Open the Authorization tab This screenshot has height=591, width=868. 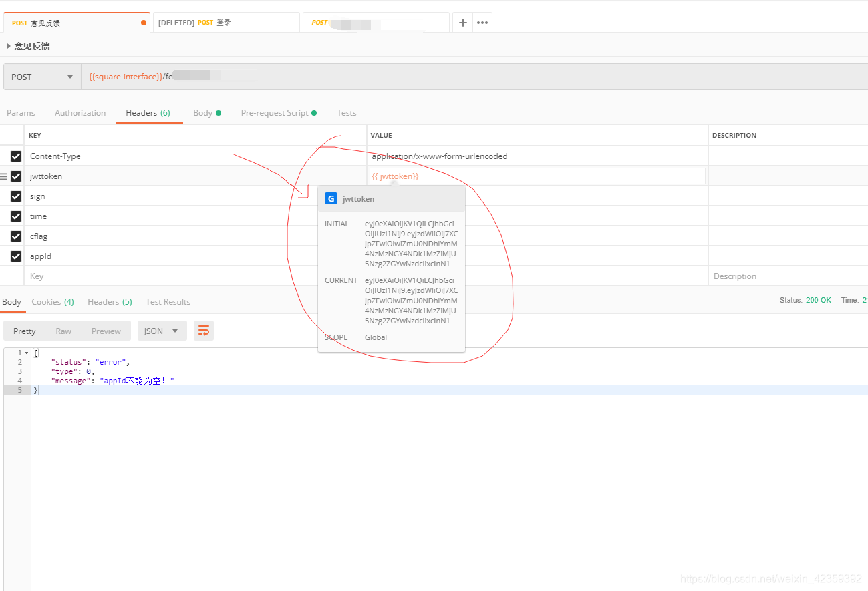(x=80, y=113)
